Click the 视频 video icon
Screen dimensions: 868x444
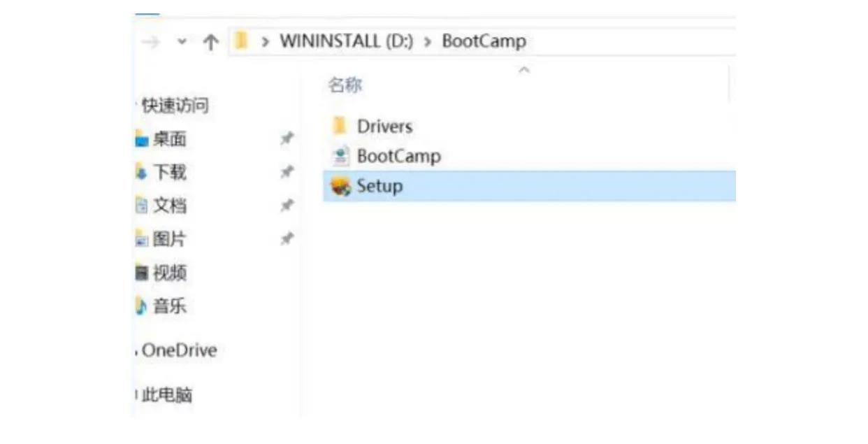click(142, 273)
